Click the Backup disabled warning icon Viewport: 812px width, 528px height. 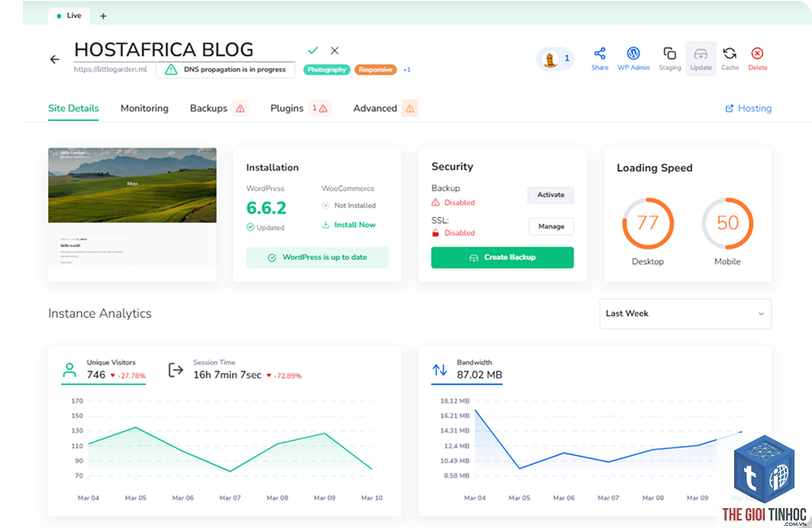pos(435,203)
